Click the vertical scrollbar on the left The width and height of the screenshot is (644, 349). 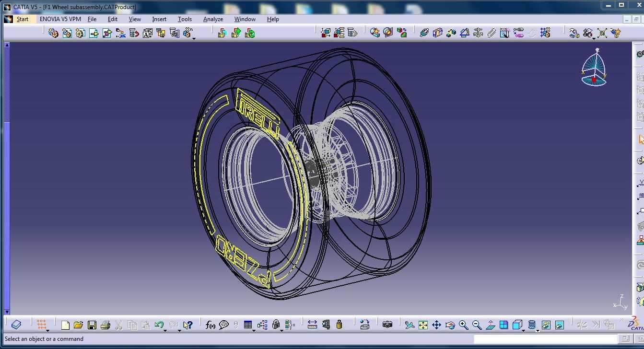7,178
